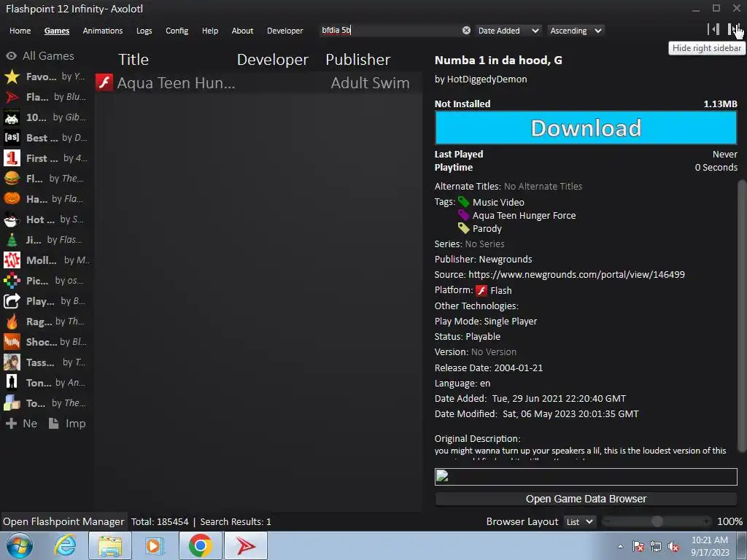Open File Explorer from taskbar

109,545
